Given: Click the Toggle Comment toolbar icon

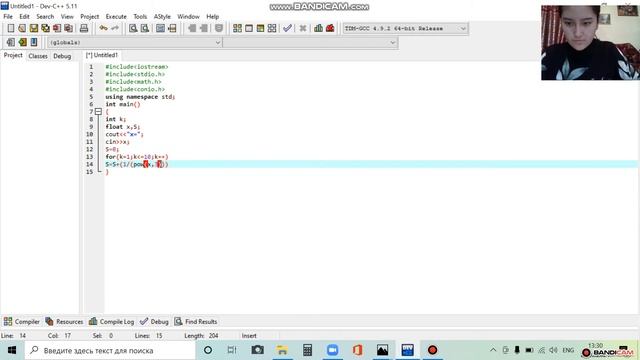Looking at the screenshot, I should coord(219,28).
